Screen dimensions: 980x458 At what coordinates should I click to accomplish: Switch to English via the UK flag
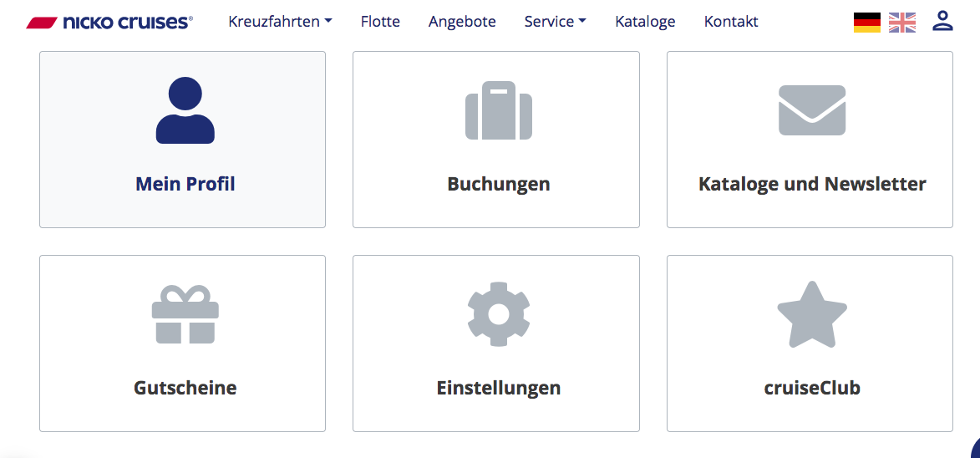point(901,23)
